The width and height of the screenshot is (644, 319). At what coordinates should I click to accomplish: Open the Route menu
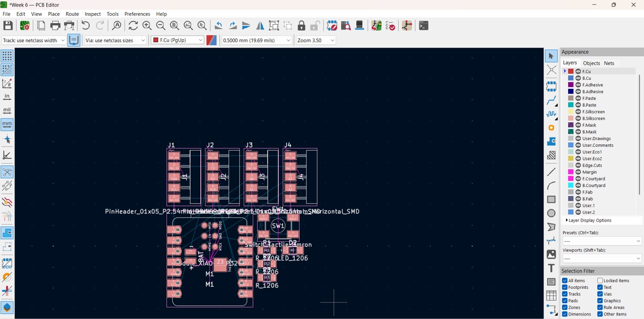click(x=72, y=14)
